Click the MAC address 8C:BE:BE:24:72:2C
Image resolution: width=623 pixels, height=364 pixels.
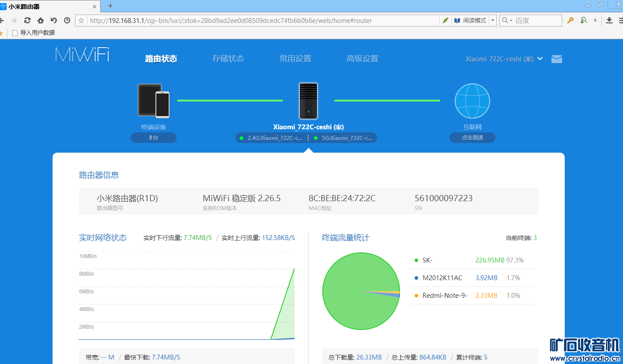(x=342, y=199)
